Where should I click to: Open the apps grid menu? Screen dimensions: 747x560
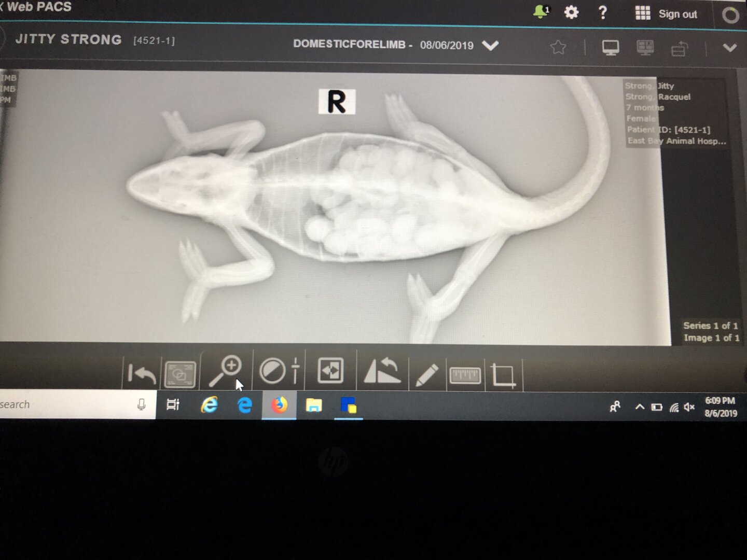[x=642, y=13]
